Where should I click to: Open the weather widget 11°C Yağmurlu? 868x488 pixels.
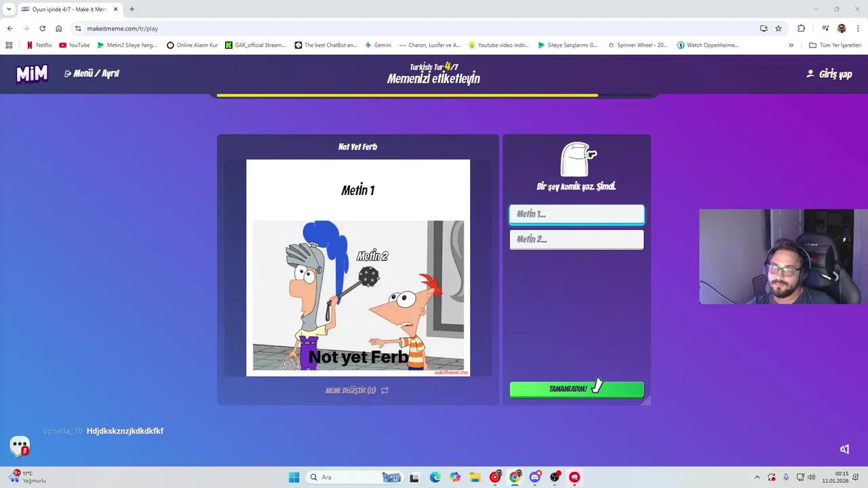(27, 477)
